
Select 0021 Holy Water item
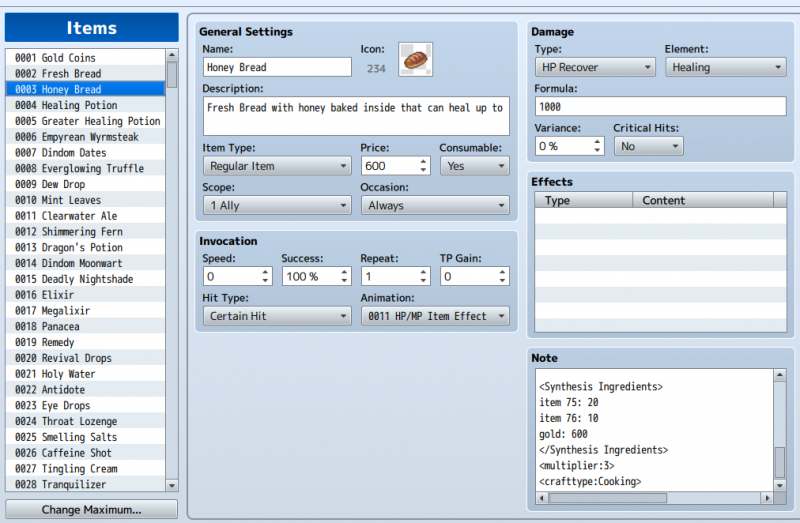point(85,374)
